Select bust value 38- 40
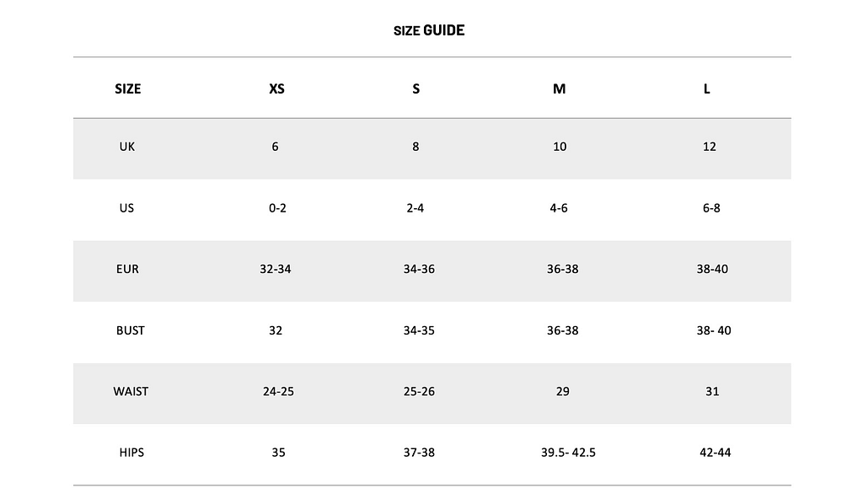The image size is (863, 504). coord(714,330)
